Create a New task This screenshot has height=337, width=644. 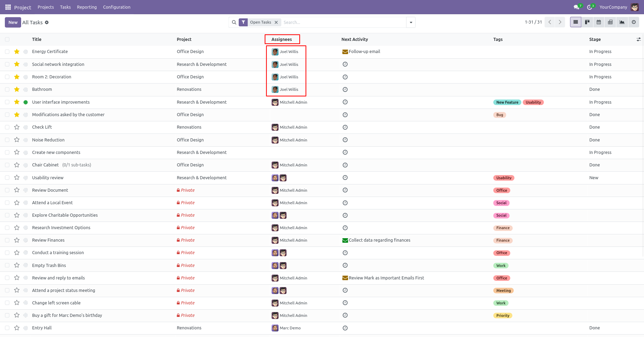(x=13, y=22)
